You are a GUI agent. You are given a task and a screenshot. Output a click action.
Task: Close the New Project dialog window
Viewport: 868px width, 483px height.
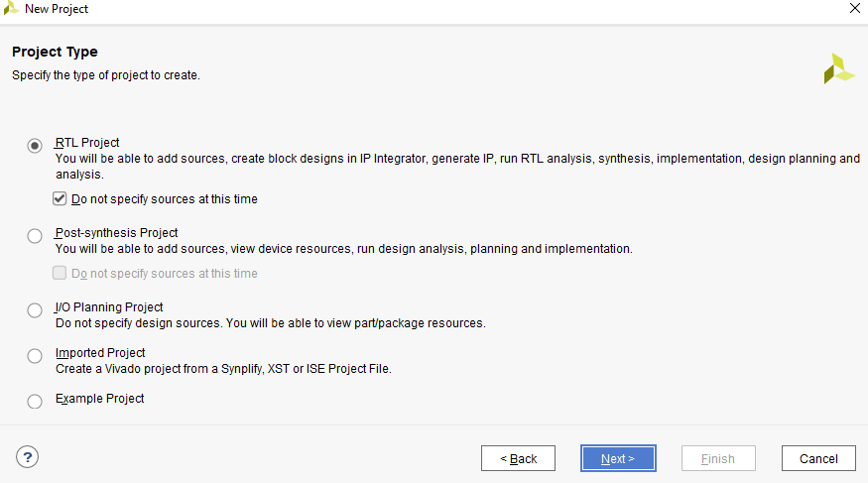pyautogui.click(x=855, y=8)
